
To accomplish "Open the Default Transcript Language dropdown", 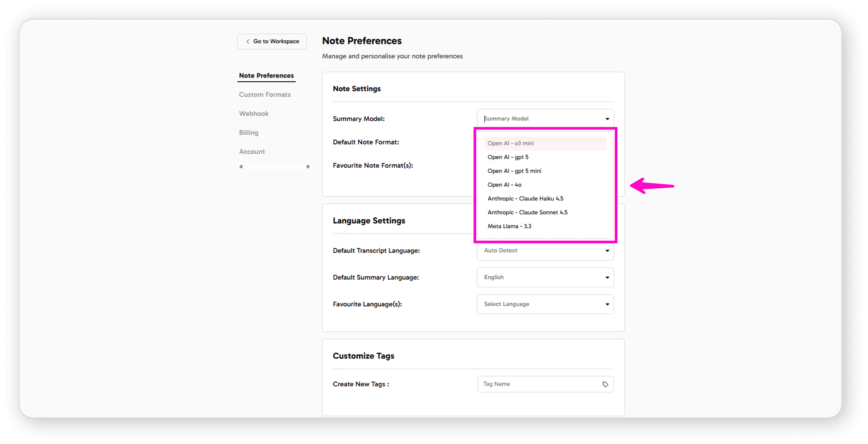I will [x=545, y=250].
